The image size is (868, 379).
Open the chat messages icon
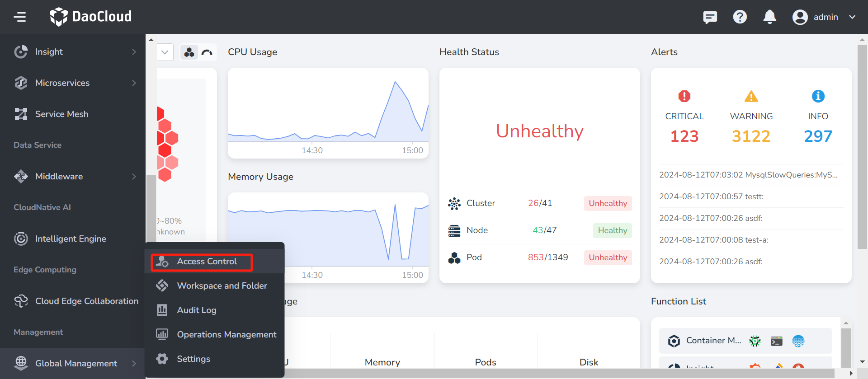tap(710, 17)
